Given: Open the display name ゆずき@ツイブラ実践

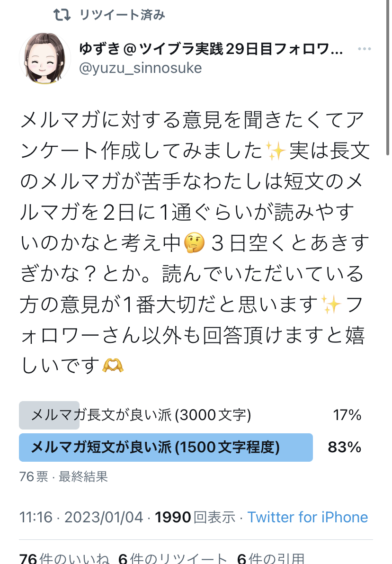Looking at the screenshot, I should 211,49.
